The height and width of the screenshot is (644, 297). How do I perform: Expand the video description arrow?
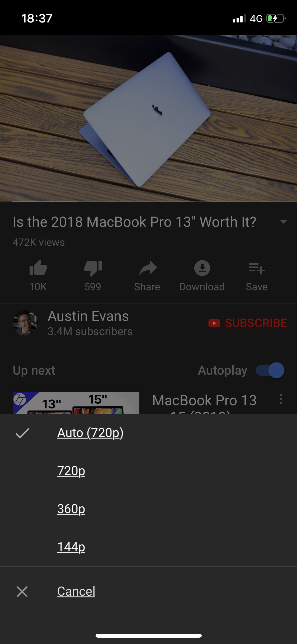click(x=283, y=222)
